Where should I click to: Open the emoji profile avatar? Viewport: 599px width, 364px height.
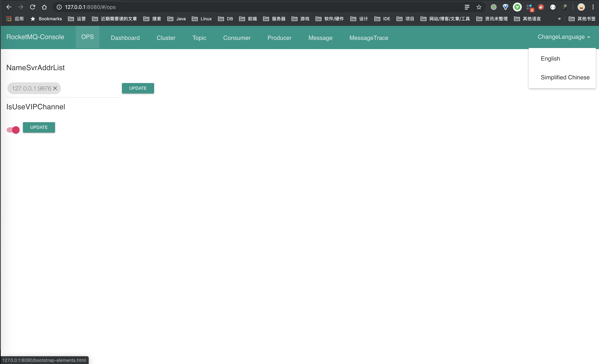[581, 7]
